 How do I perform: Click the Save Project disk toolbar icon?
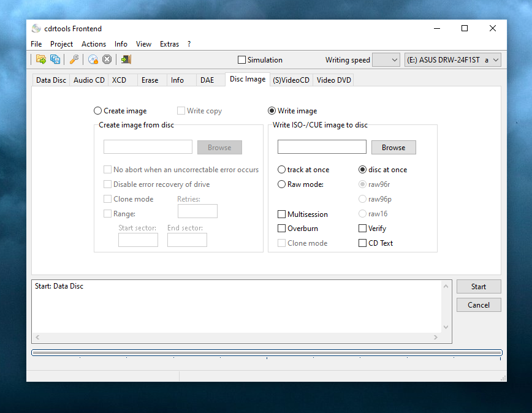point(55,59)
